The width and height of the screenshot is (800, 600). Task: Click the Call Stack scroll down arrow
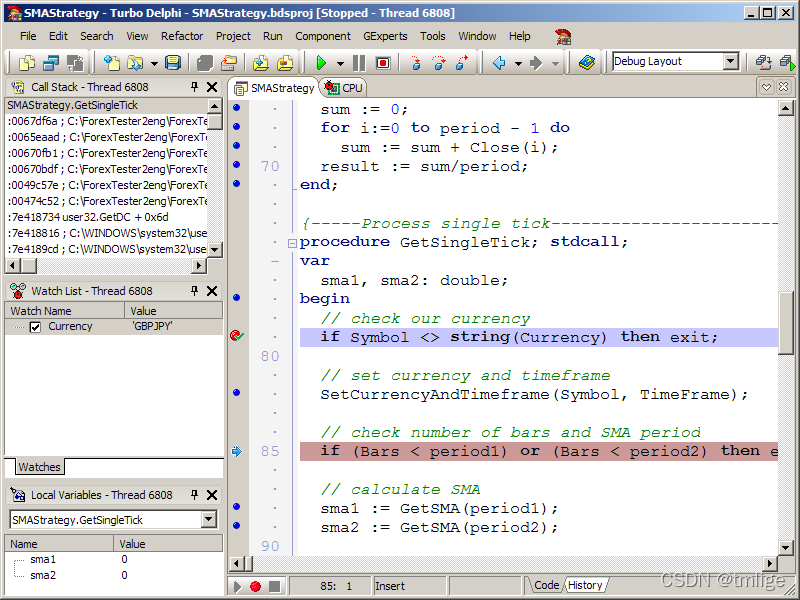point(215,250)
